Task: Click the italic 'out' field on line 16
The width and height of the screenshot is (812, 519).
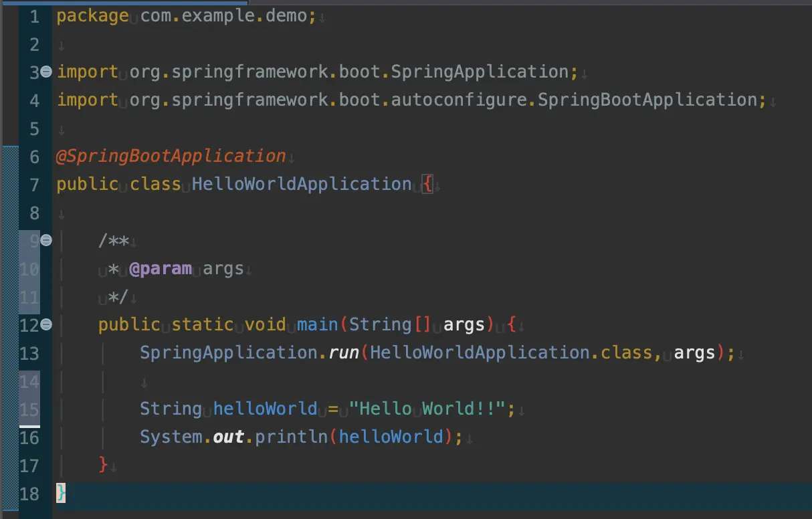Action: 228,437
